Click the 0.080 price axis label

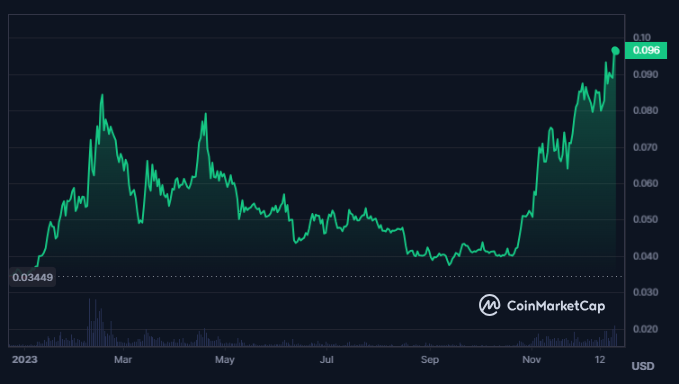click(x=645, y=110)
